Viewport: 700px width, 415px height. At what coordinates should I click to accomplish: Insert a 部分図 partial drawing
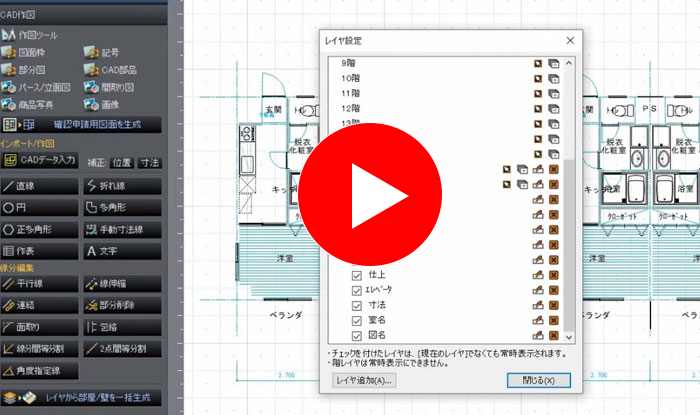click(23, 70)
